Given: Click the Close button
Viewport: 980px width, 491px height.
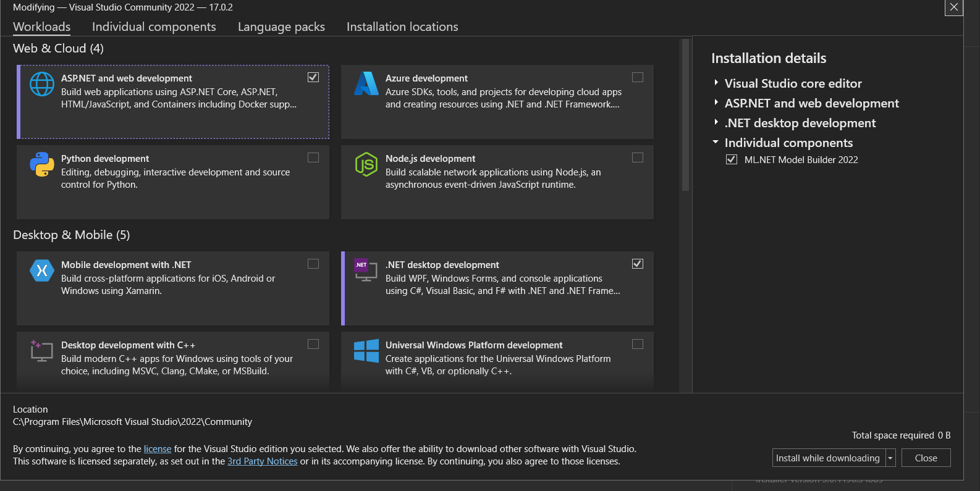Looking at the screenshot, I should coord(926,458).
